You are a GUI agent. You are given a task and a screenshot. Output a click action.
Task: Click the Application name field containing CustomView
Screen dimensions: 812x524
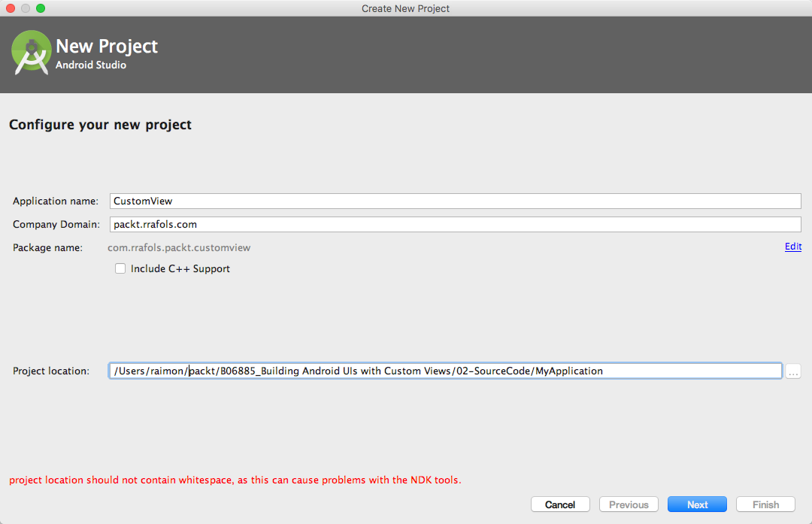click(455, 201)
